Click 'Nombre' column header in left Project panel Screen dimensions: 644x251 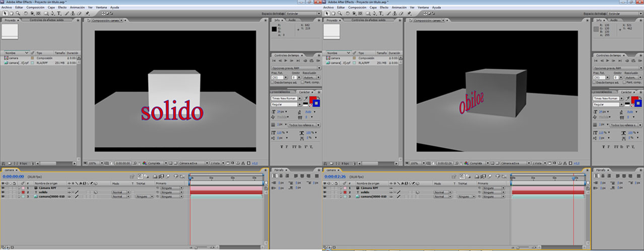coord(17,53)
